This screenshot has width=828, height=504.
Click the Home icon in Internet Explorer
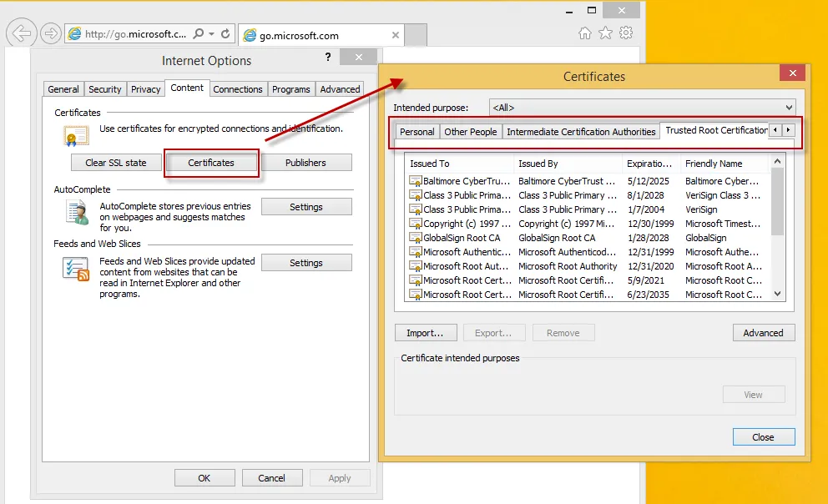(584, 33)
